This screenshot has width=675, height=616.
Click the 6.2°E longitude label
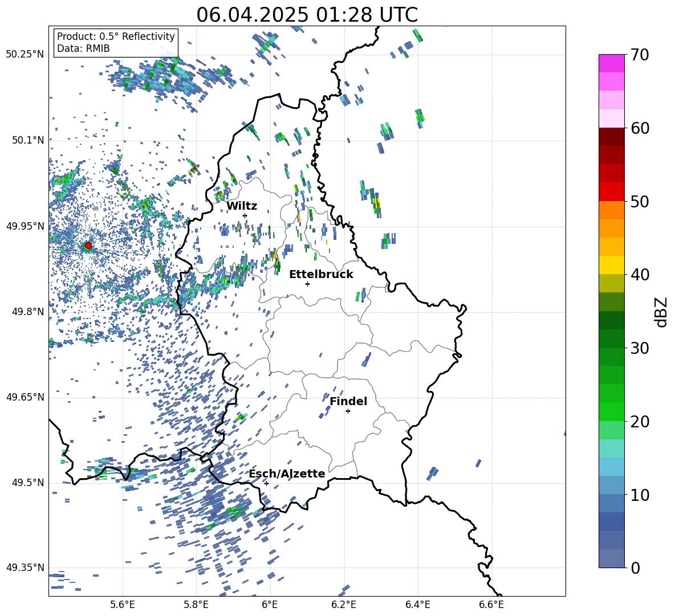[344, 605]
